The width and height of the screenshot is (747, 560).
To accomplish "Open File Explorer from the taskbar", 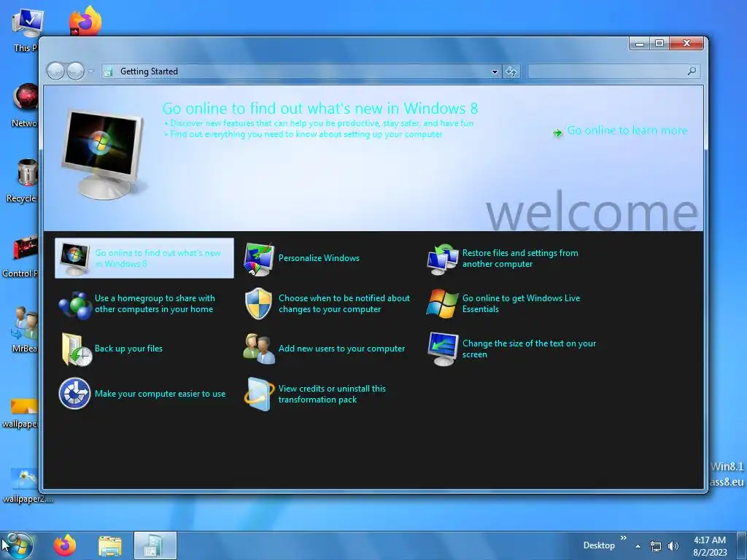I will pos(110,545).
